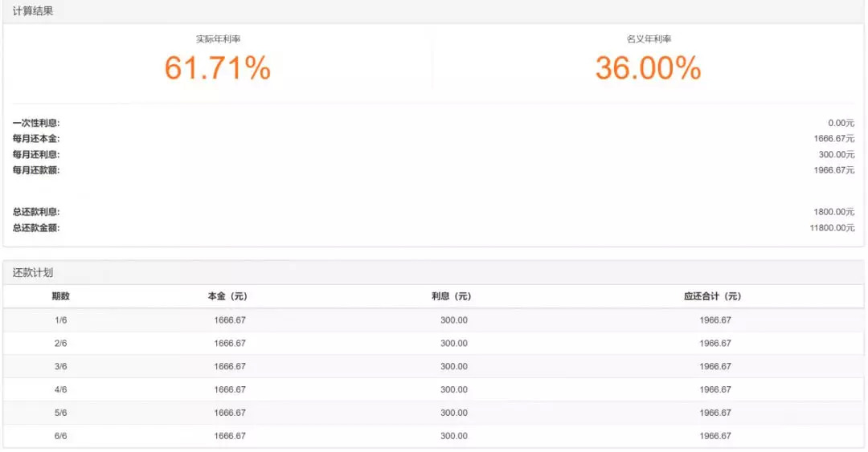Click the interest 300.00 in row 3/6
Screen dimensions: 868x452
(x=454, y=367)
